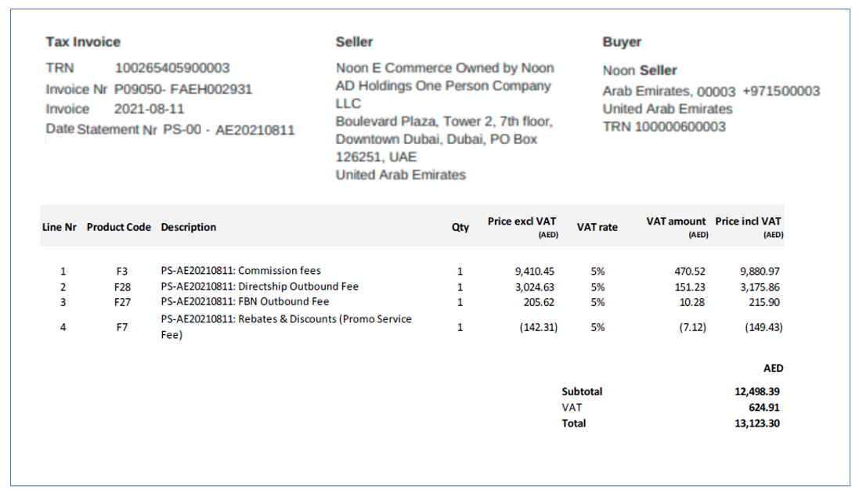Click the Seller section heading
The width and height of the screenshot is (859, 504).
coord(354,42)
